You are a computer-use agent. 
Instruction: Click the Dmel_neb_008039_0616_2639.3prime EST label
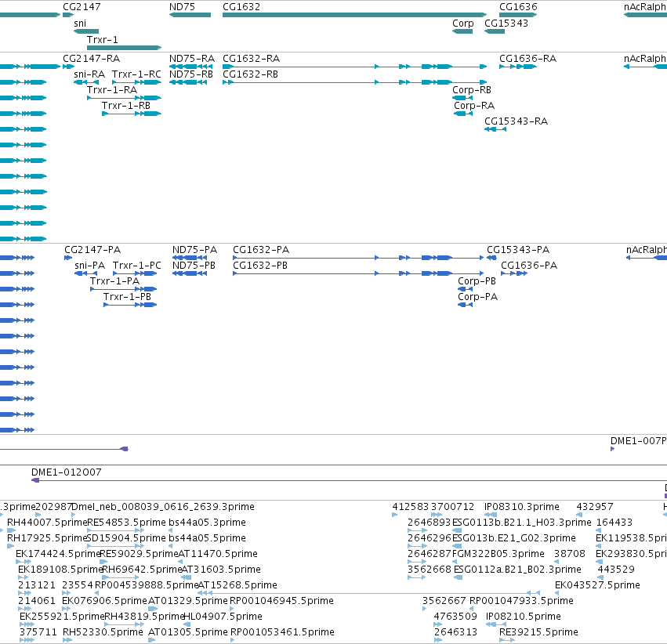(163, 507)
